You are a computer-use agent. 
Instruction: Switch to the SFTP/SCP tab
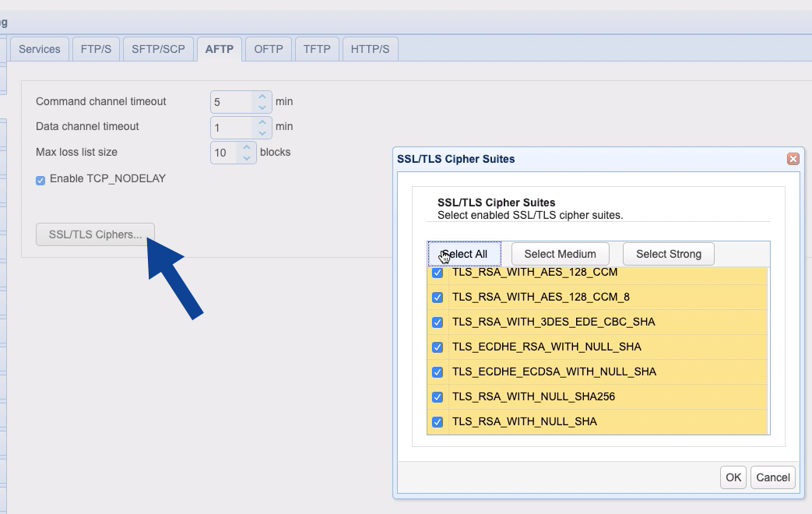pyautogui.click(x=158, y=48)
